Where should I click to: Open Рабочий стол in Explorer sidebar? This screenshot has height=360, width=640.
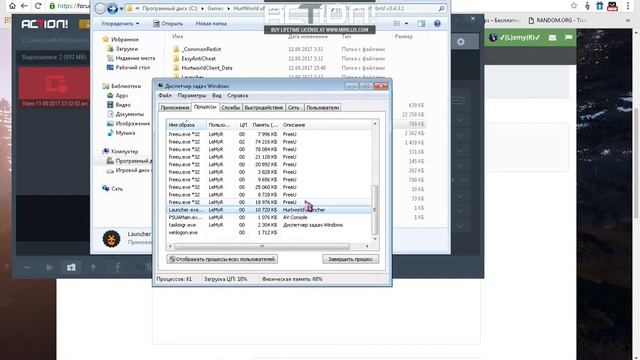tap(128, 67)
